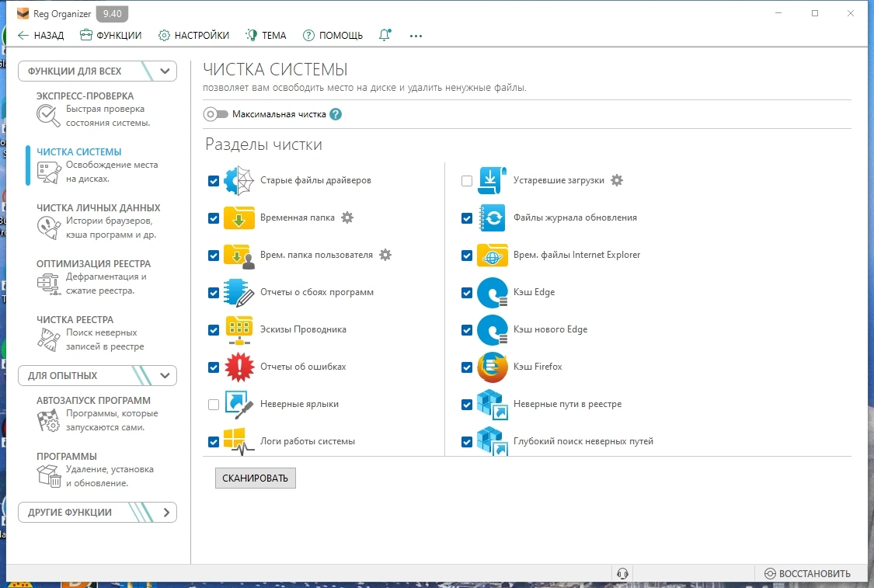Click gear icon next to Врем. папка пользователя
Screen dimensions: 874x588
[385, 255]
